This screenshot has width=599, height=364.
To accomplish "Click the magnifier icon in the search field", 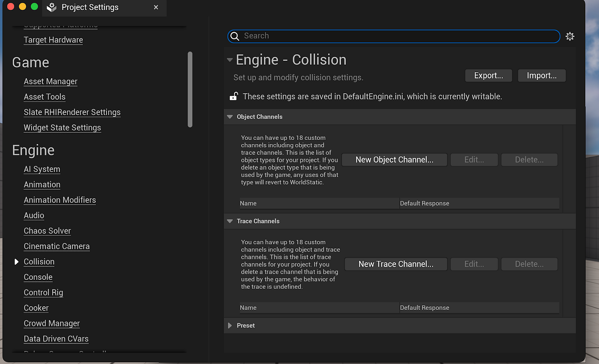I will coord(234,36).
